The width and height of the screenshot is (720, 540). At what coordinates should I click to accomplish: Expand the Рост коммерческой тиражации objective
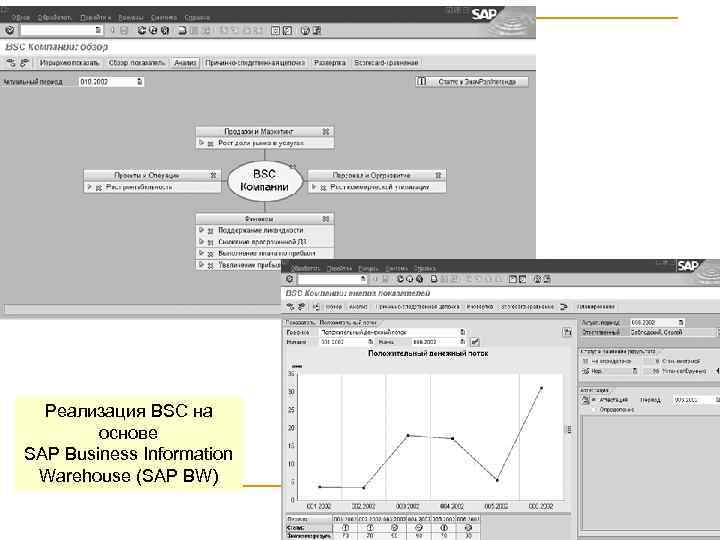coord(314,187)
